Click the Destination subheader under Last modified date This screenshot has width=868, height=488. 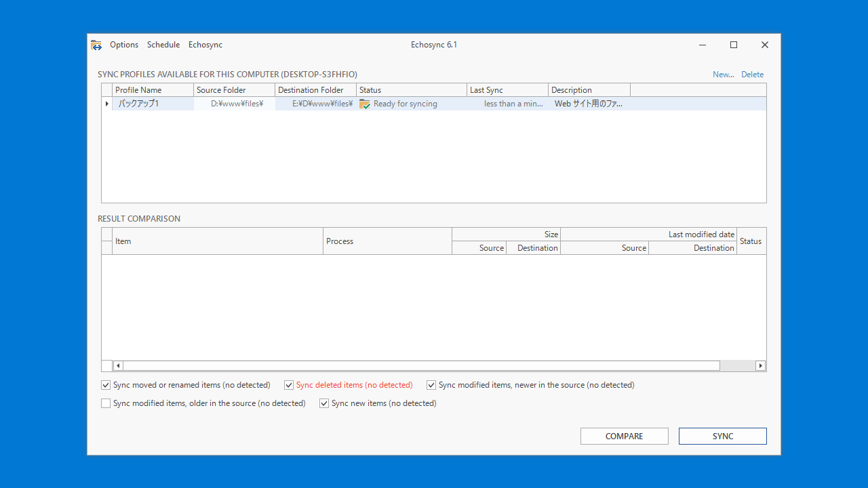[693, 248]
